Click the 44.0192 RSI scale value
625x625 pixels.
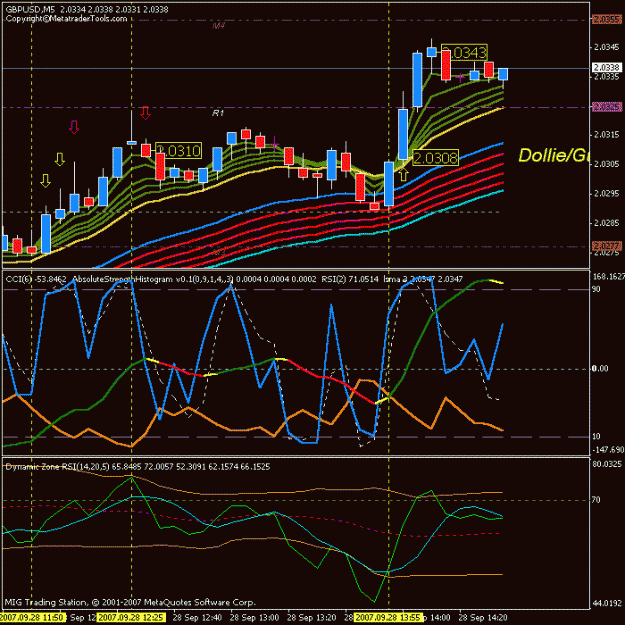pos(607,603)
